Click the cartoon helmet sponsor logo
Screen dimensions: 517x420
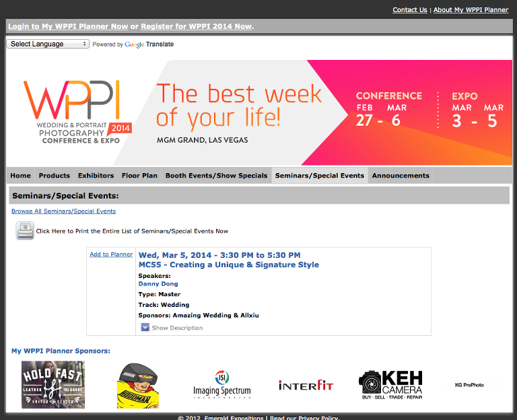tap(138, 386)
